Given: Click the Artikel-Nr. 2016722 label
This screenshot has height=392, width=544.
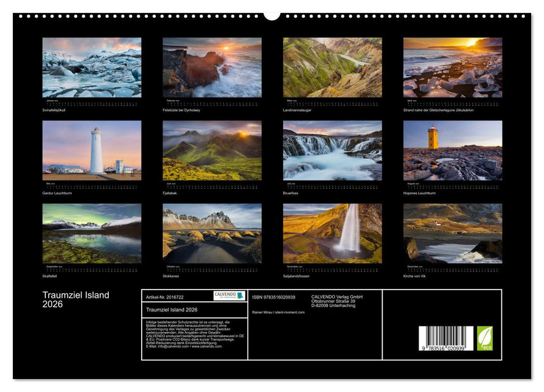Looking at the screenshot, I should (x=165, y=296).
